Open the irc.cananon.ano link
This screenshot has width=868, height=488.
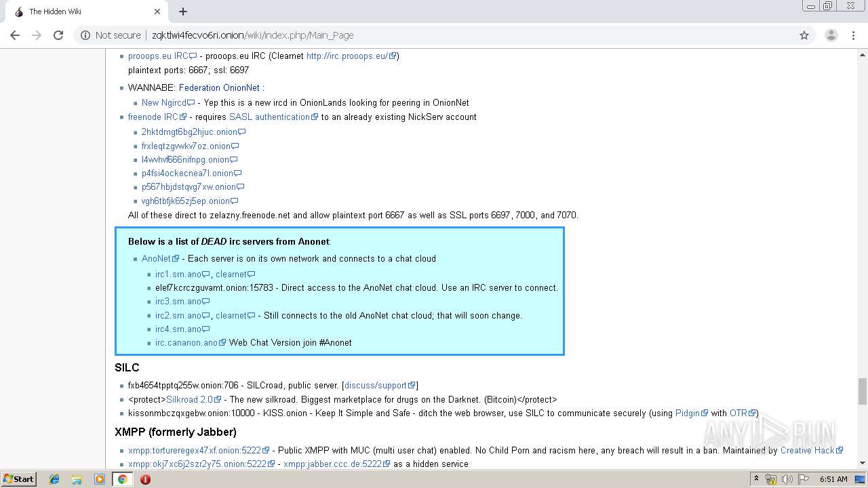pyautogui.click(x=191, y=342)
